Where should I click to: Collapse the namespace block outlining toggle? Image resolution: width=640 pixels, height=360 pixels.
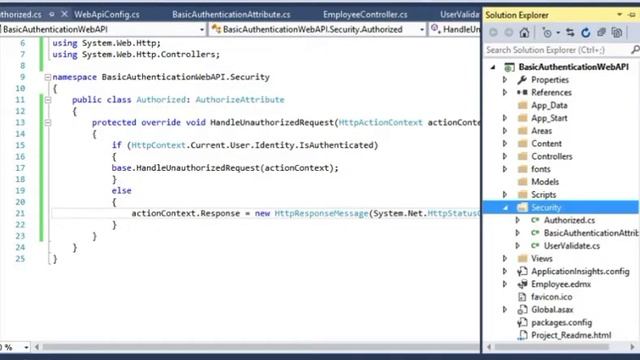point(48,77)
